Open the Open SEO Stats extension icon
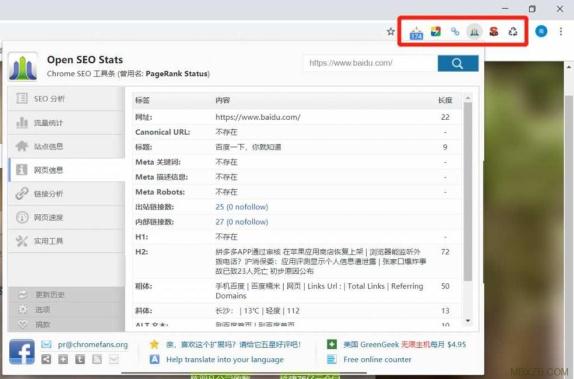574x379 pixels. pyautogui.click(x=474, y=32)
